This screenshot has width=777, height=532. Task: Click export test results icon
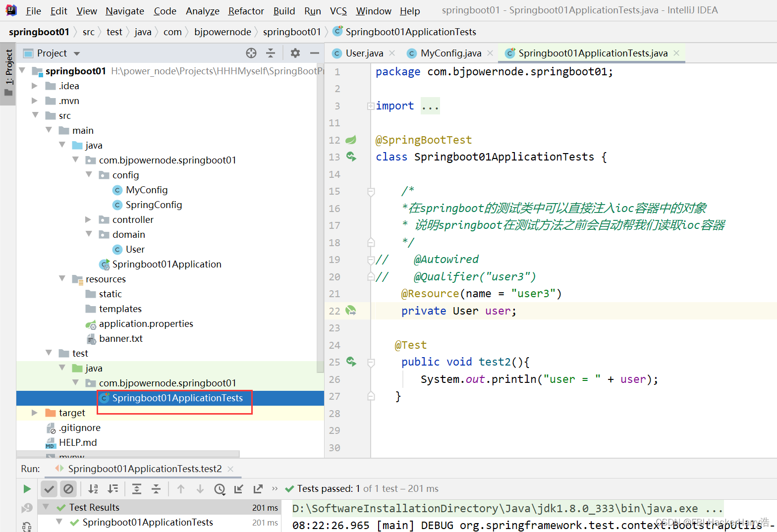pos(258,489)
